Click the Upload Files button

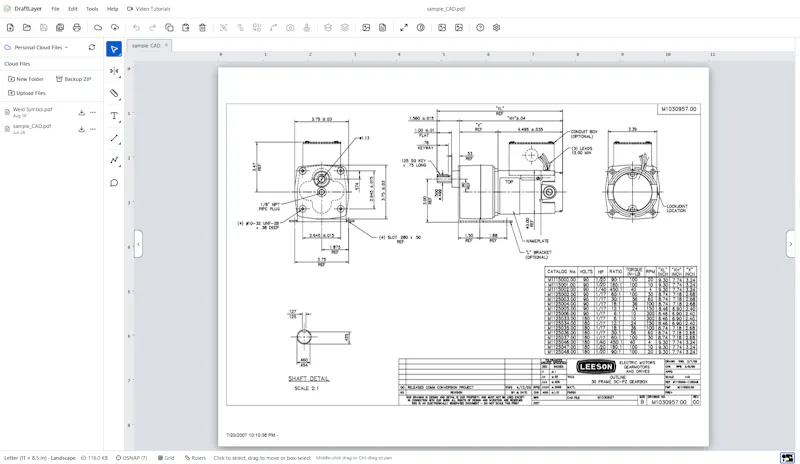(x=27, y=93)
